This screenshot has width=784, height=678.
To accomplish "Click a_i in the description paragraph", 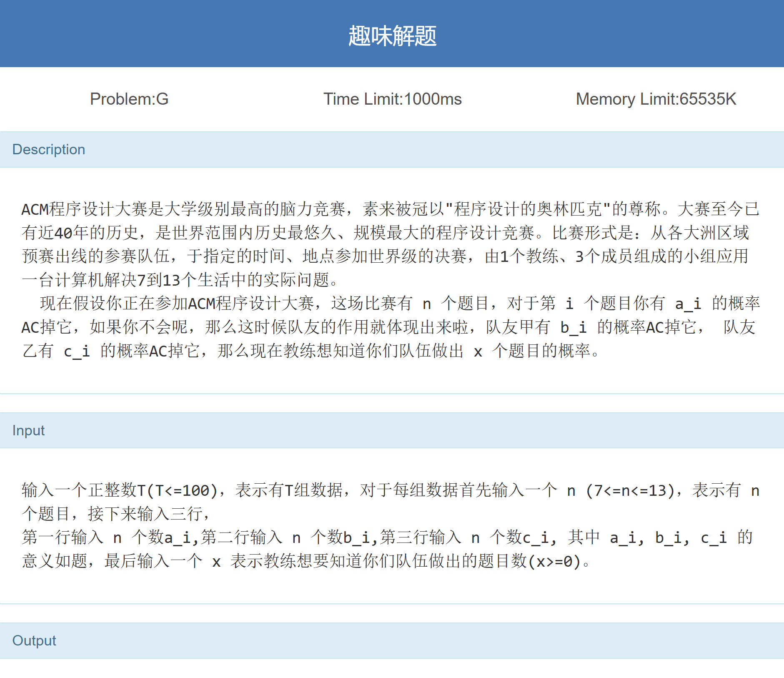I will [x=688, y=304].
